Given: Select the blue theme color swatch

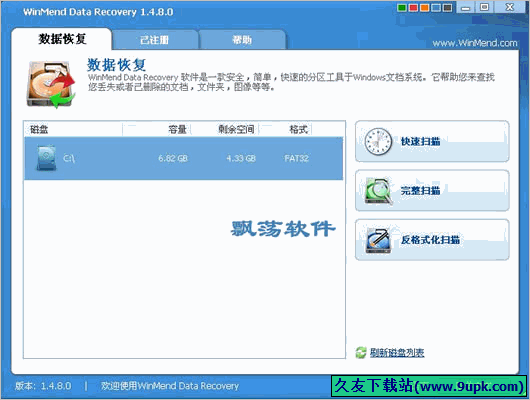Looking at the screenshot, I should [x=436, y=8].
